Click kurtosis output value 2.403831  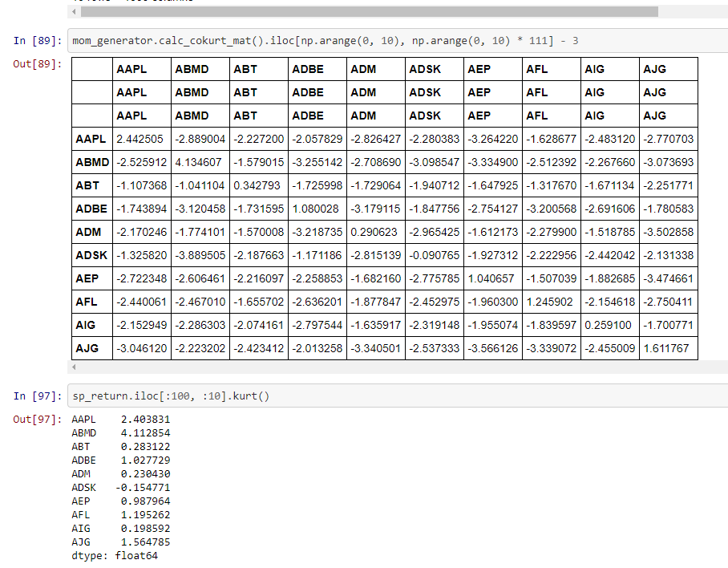pos(145,420)
